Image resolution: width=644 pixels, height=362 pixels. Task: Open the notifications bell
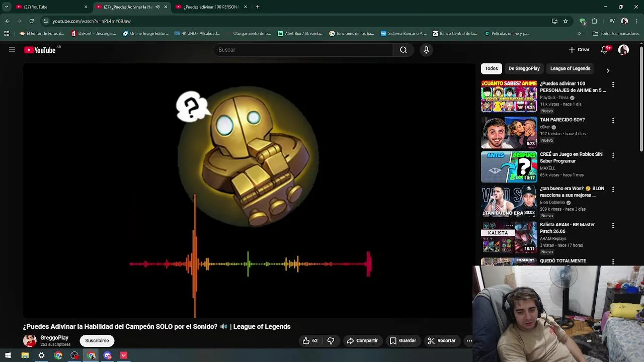605,50
